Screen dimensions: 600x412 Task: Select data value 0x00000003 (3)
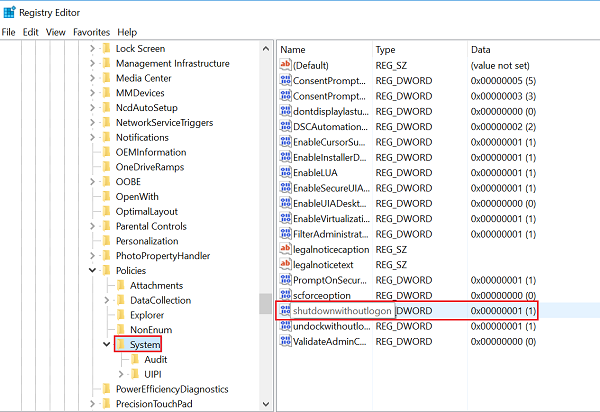pos(503,96)
